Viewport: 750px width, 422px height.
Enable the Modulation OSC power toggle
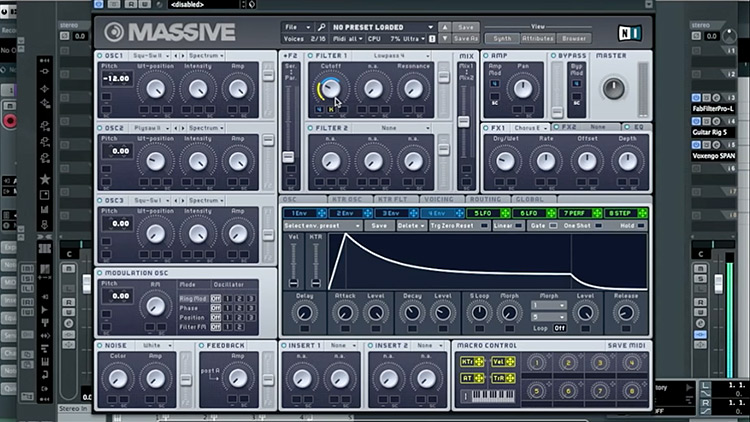[x=100, y=273]
